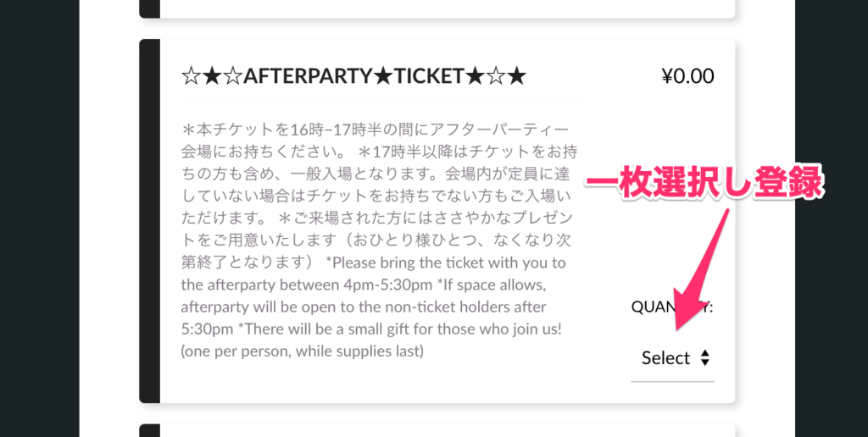Click the underline beneath the Select dropdown
The height and width of the screenshot is (437, 868).
point(672,381)
